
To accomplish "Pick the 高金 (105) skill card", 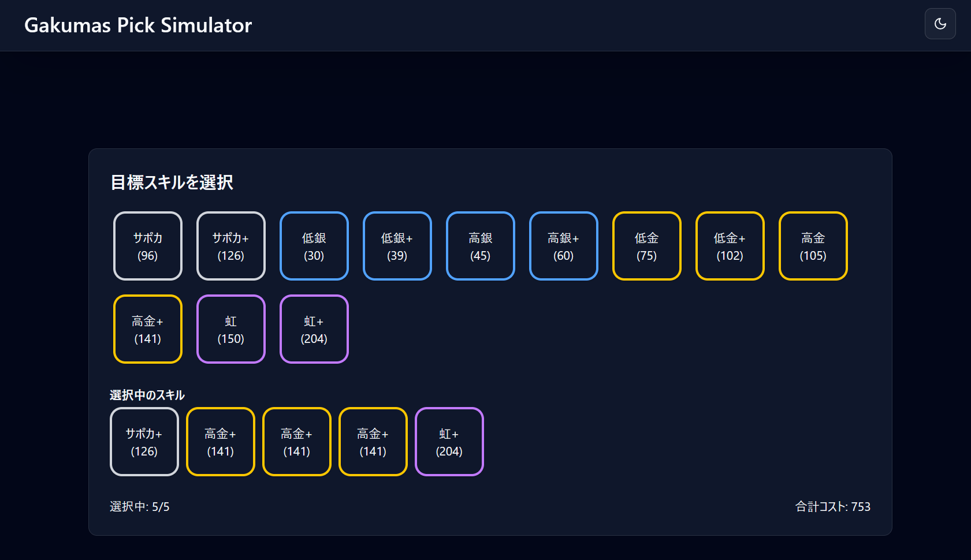I will tap(813, 245).
